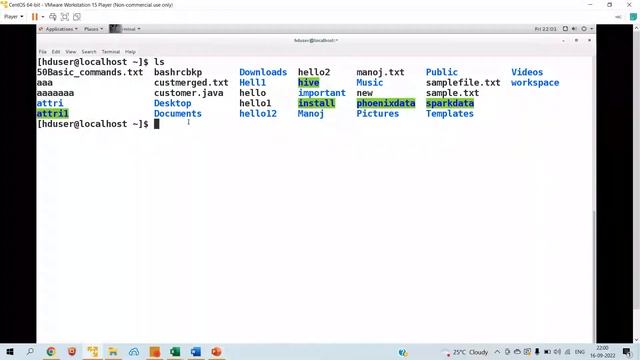The image size is (640, 360).
Task: Open the Edit menu of the terminal
Action: (56, 52)
